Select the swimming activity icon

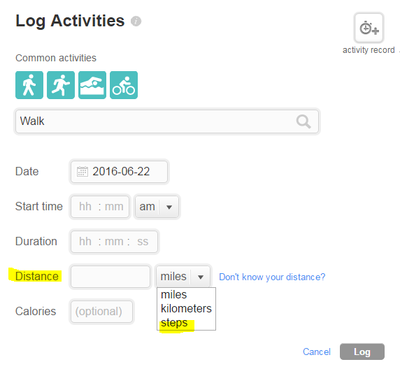(92, 85)
